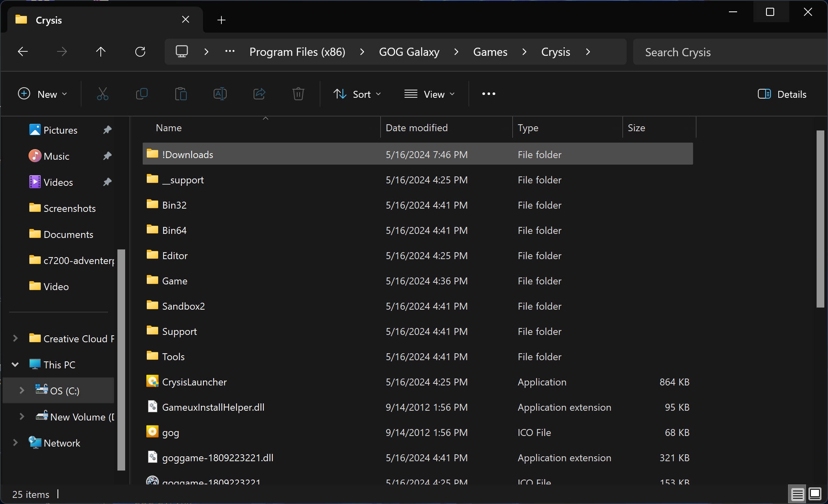Viewport: 828px width, 504px height.
Task: Expand chevron after Program Files (x86) breadcrumb
Action: pyautogui.click(x=362, y=52)
